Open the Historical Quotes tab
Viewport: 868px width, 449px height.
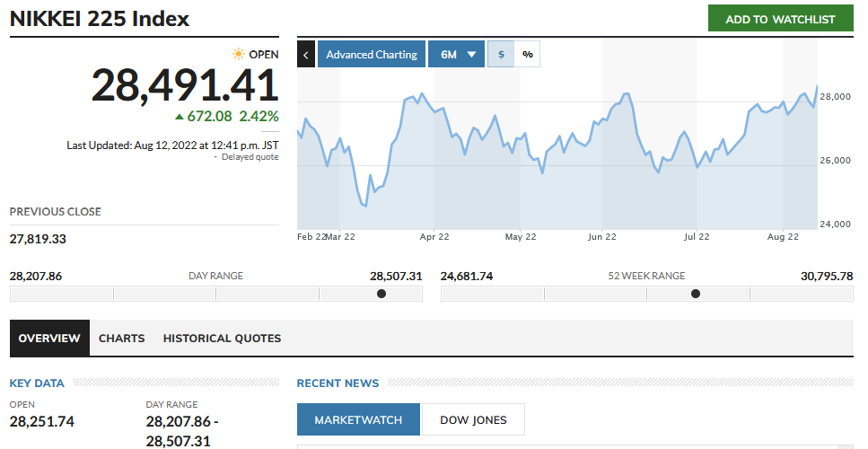tap(222, 338)
